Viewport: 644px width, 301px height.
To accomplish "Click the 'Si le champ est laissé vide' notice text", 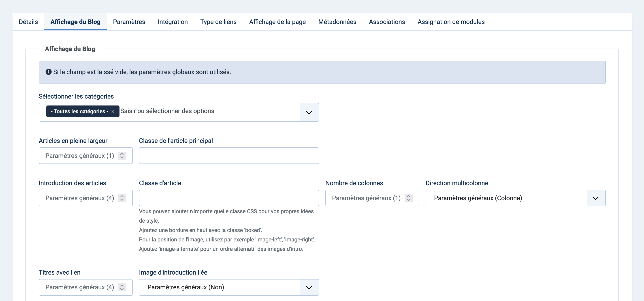I will (x=142, y=72).
